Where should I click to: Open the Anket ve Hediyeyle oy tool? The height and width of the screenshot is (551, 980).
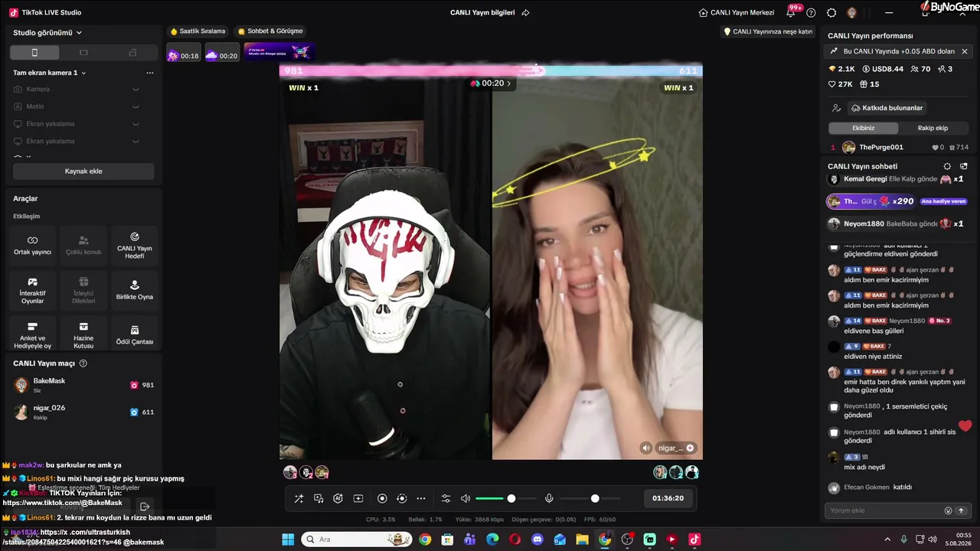point(32,335)
